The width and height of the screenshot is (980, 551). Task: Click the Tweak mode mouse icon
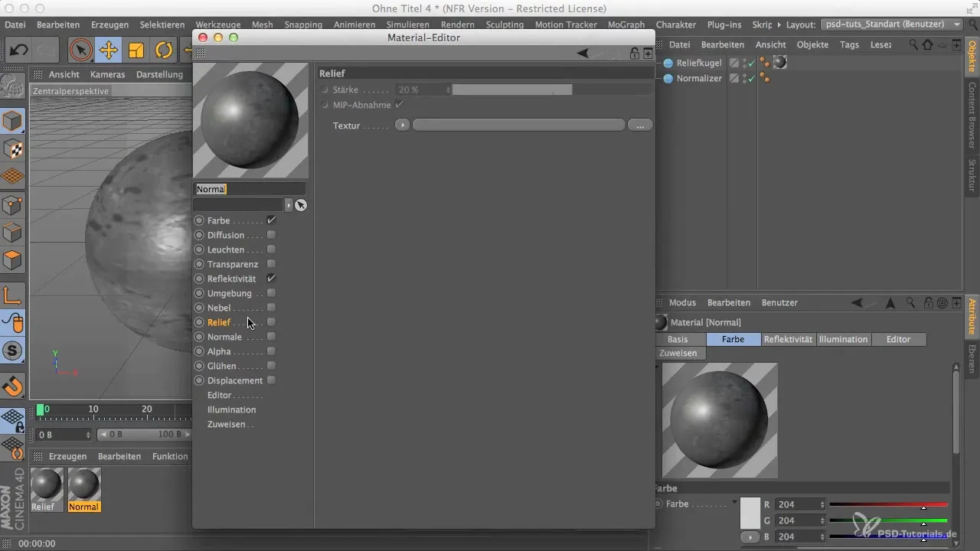click(13, 323)
